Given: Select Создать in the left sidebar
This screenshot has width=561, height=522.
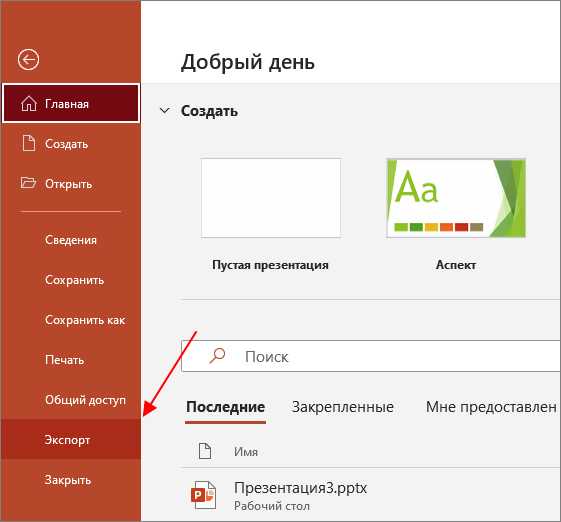Looking at the screenshot, I should point(71,144).
